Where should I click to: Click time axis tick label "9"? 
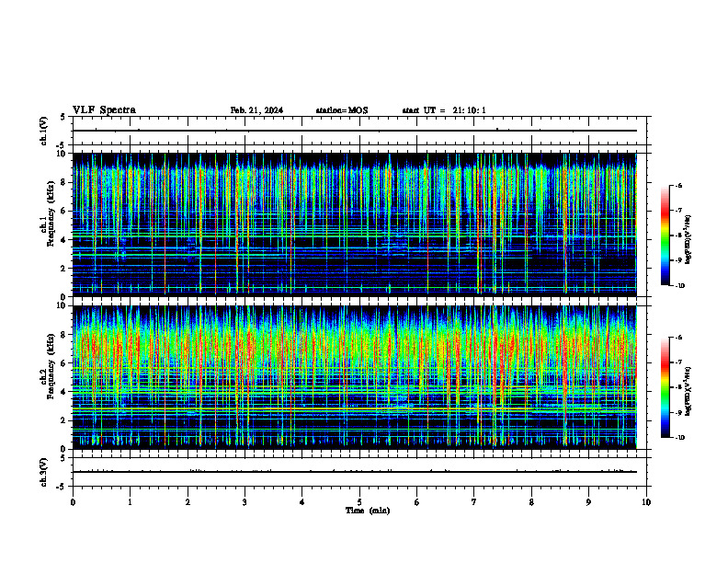[x=588, y=502]
